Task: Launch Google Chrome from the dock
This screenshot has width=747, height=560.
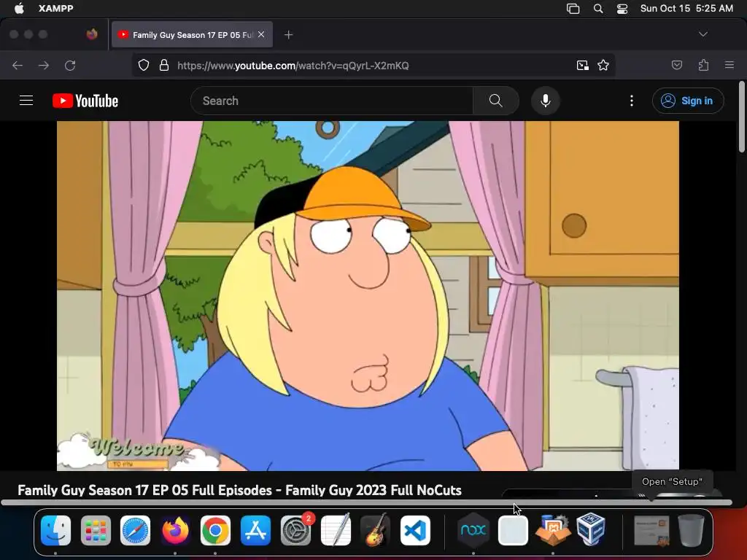Action: point(215,530)
